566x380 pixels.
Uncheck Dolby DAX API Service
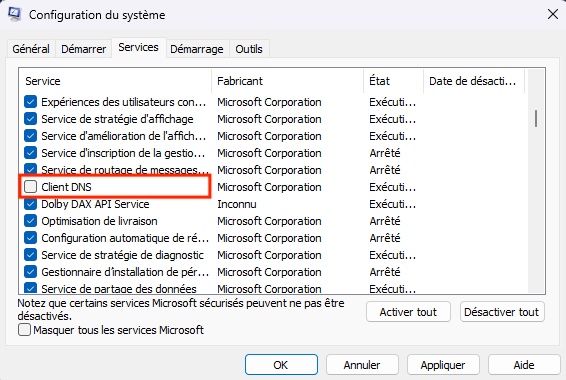coord(31,204)
